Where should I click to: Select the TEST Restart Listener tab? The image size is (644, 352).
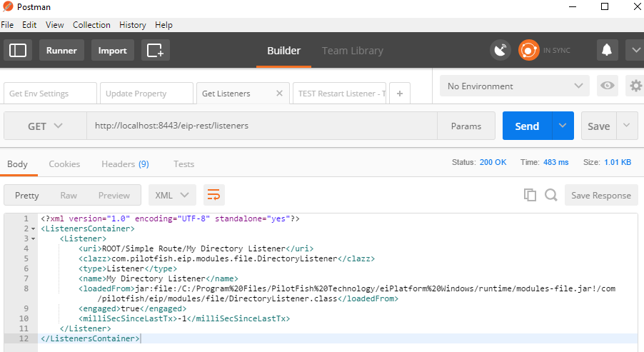[x=339, y=94]
